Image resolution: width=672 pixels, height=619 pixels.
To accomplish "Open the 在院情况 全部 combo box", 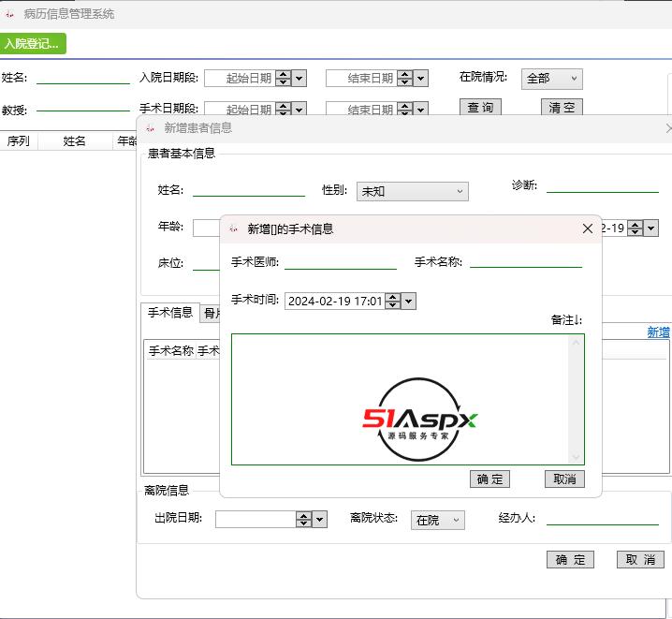I will tap(552, 79).
